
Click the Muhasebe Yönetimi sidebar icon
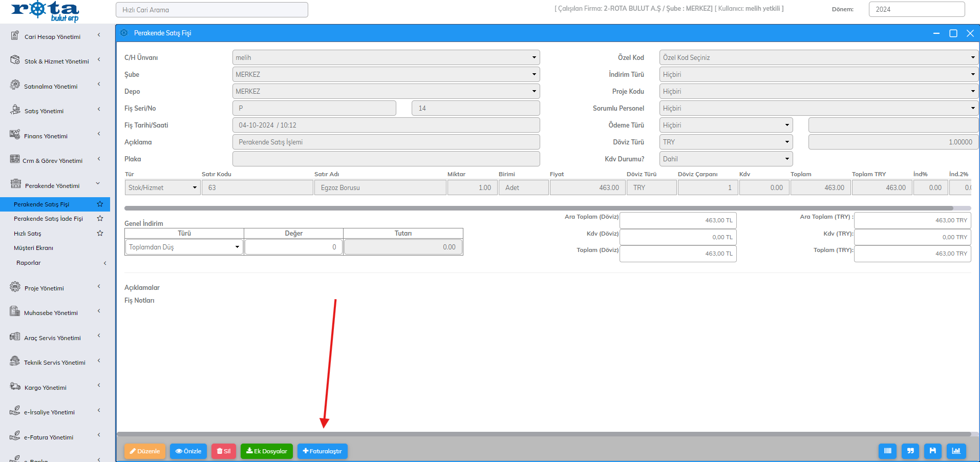[x=15, y=311]
